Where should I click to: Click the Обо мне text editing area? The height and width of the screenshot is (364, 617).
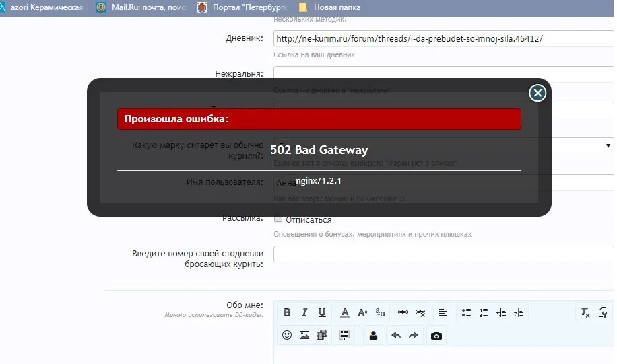point(443,356)
